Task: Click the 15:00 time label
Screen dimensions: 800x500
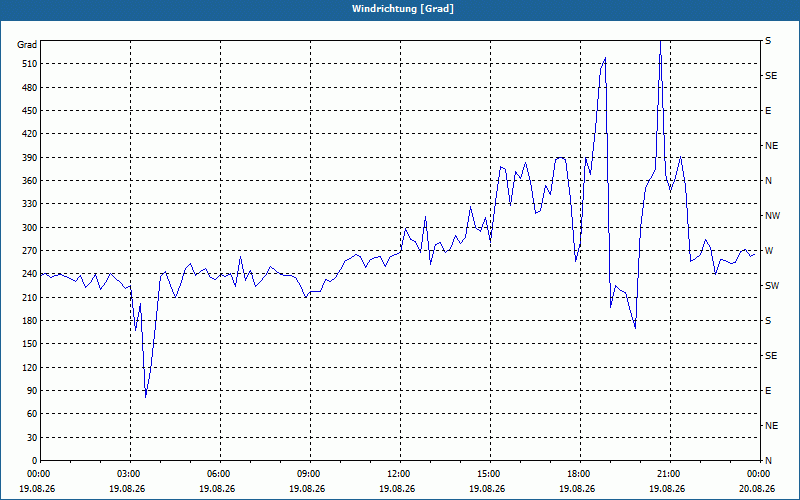Action: [490, 474]
